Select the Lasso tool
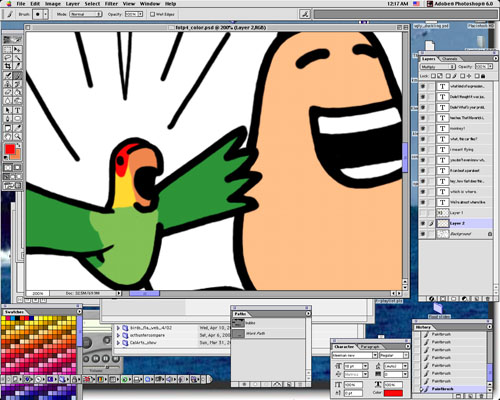The height and width of the screenshot is (400, 500). coord(8,57)
